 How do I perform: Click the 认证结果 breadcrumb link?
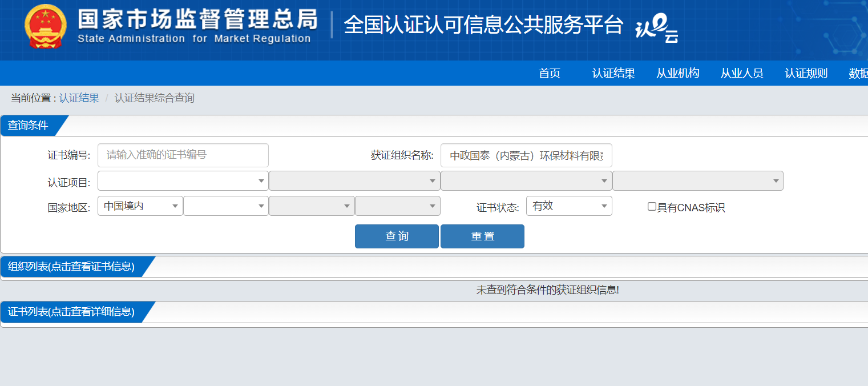tap(79, 98)
